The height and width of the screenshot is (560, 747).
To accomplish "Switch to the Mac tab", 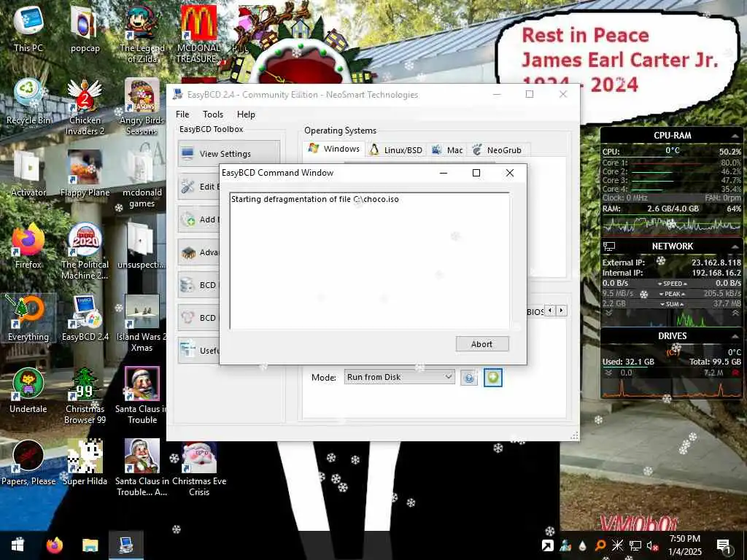I will (x=447, y=150).
